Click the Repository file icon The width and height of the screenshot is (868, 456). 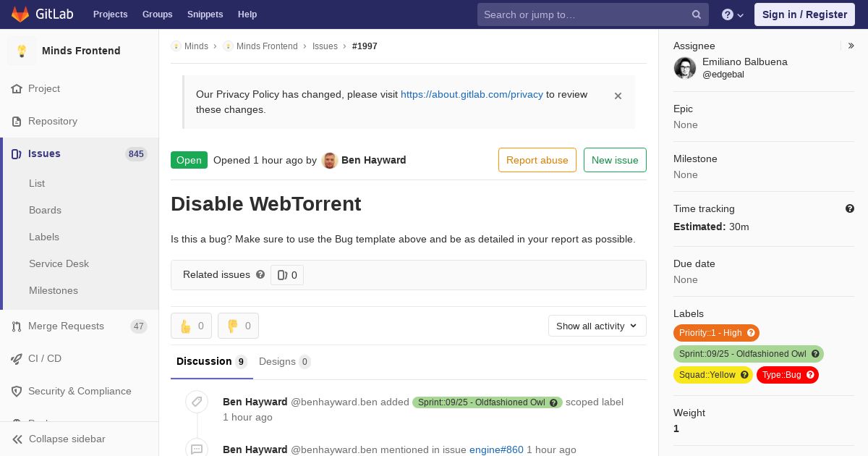(x=17, y=121)
